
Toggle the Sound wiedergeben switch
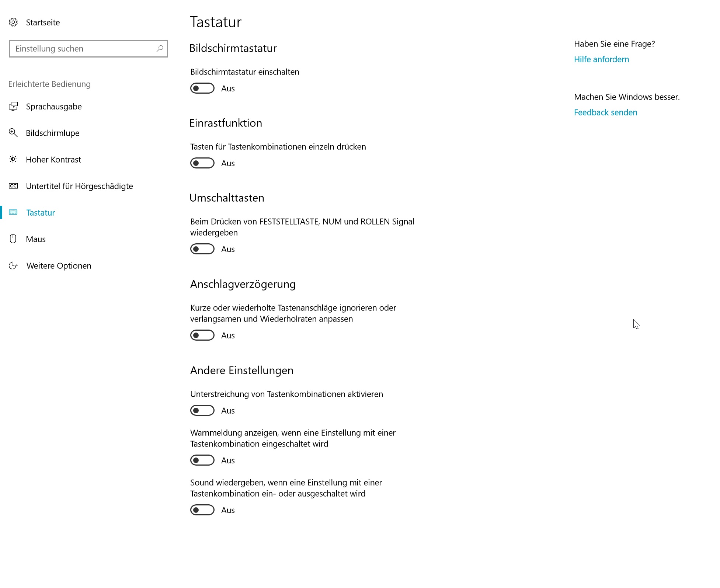202,510
